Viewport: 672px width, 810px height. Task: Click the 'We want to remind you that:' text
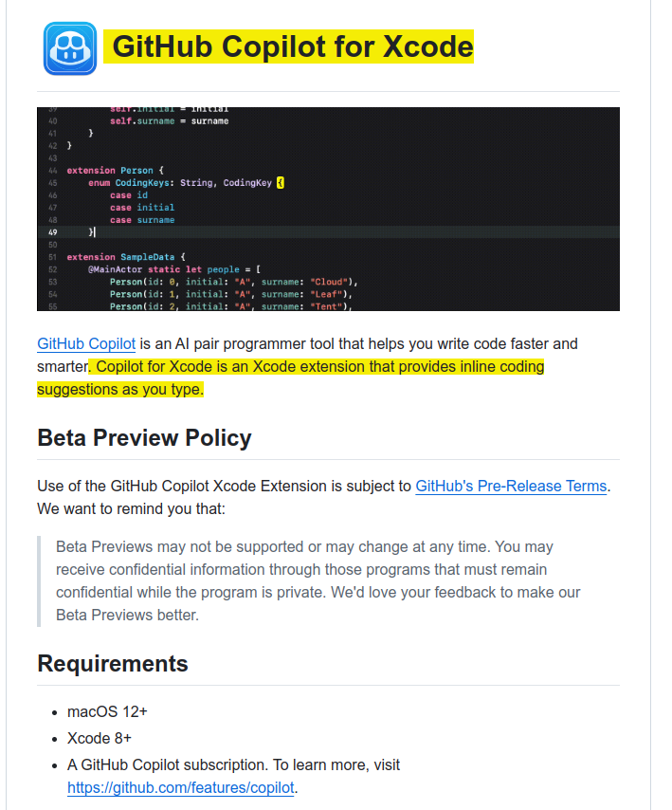coord(131,508)
